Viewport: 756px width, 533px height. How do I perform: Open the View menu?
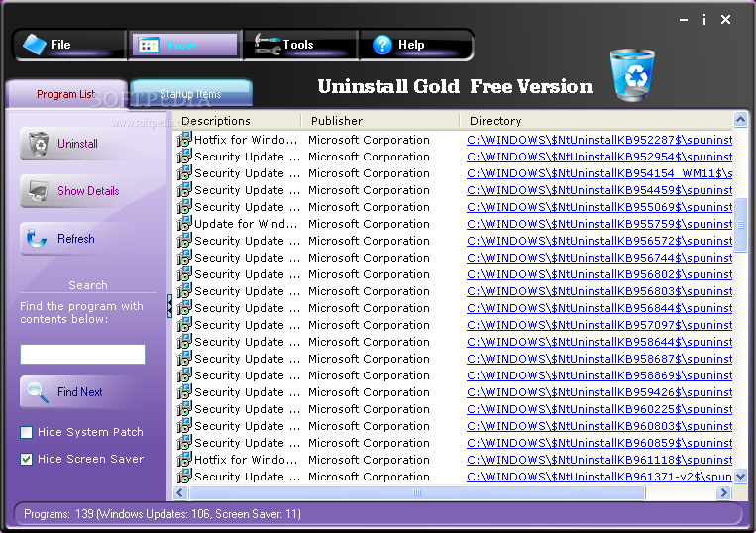click(184, 45)
